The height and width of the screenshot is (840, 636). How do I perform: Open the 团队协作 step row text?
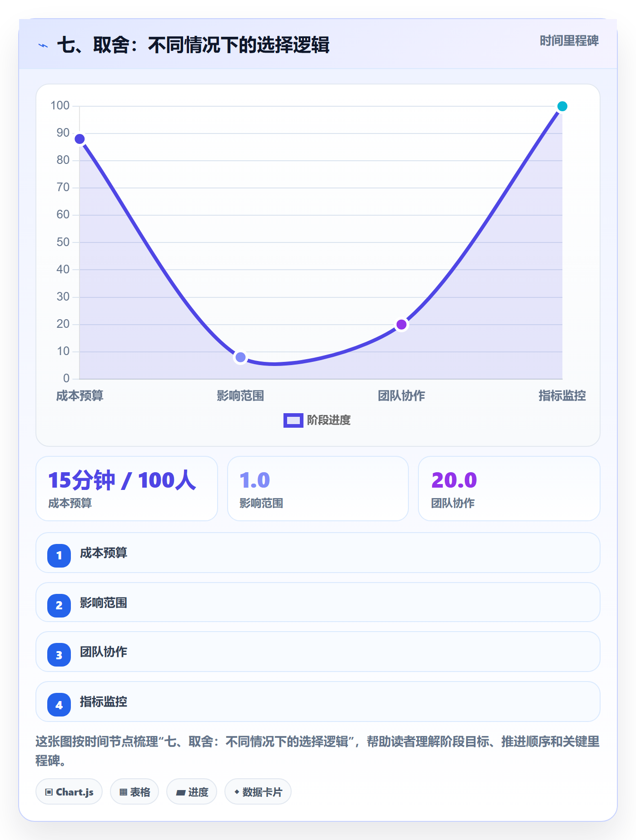coord(104,652)
